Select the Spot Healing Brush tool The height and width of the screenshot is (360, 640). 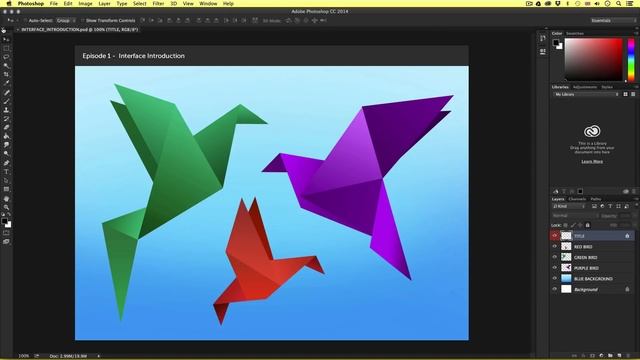[6, 93]
